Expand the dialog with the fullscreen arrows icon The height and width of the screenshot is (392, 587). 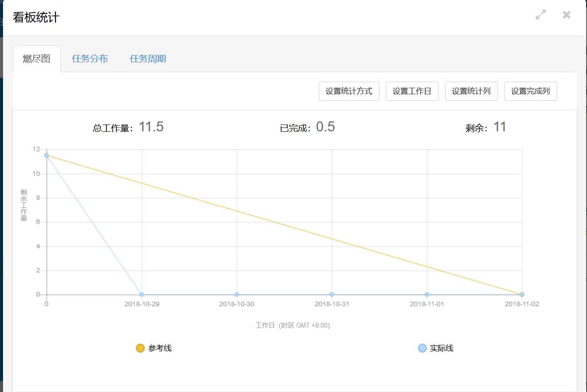(541, 15)
